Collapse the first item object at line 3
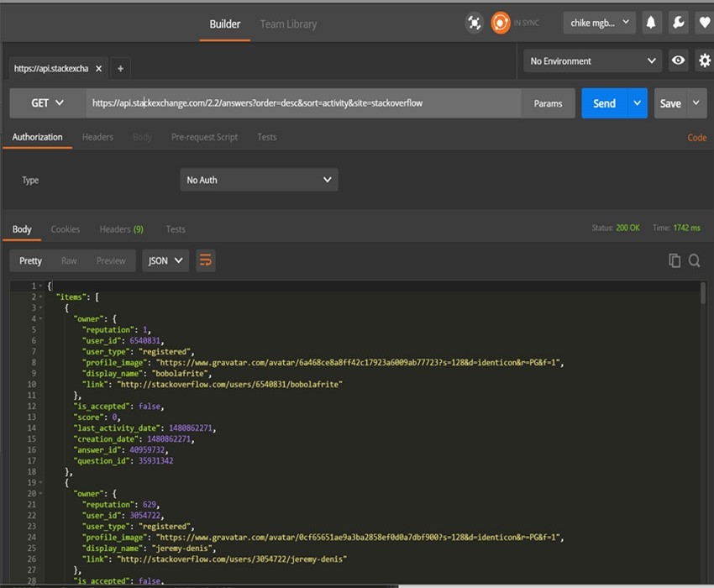Image resolution: width=714 pixels, height=588 pixels. coord(40,308)
